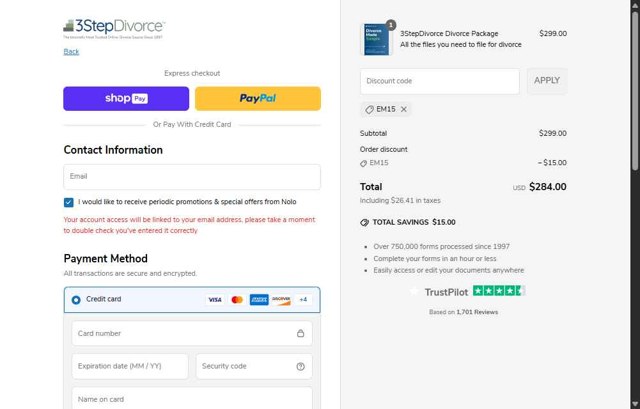Click the tag icon in EM15 chip
The height and width of the screenshot is (409, 640).
coord(369,109)
